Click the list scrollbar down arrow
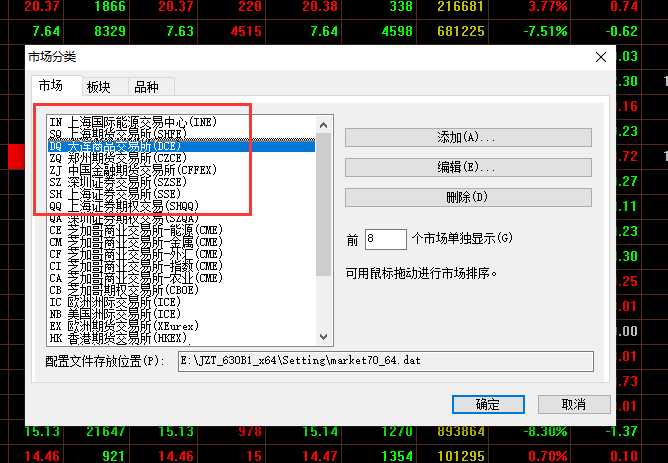This screenshot has width=668, height=463. tap(323, 337)
